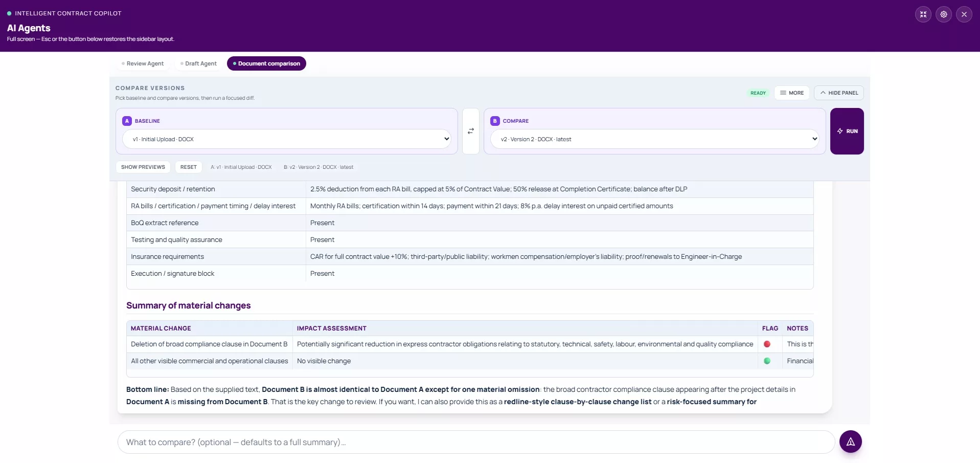Open the Compare version dropdown
The height and width of the screenshot is (463, 980).
(655, 139)
